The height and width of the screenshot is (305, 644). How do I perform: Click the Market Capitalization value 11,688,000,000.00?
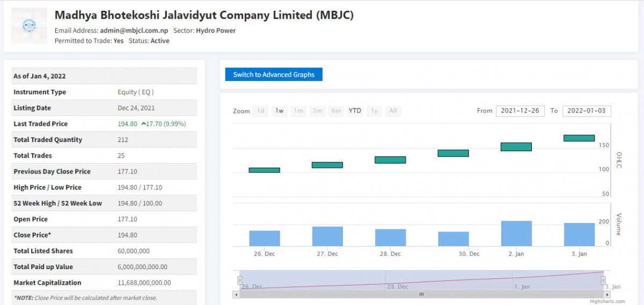(x=144, y=282)
